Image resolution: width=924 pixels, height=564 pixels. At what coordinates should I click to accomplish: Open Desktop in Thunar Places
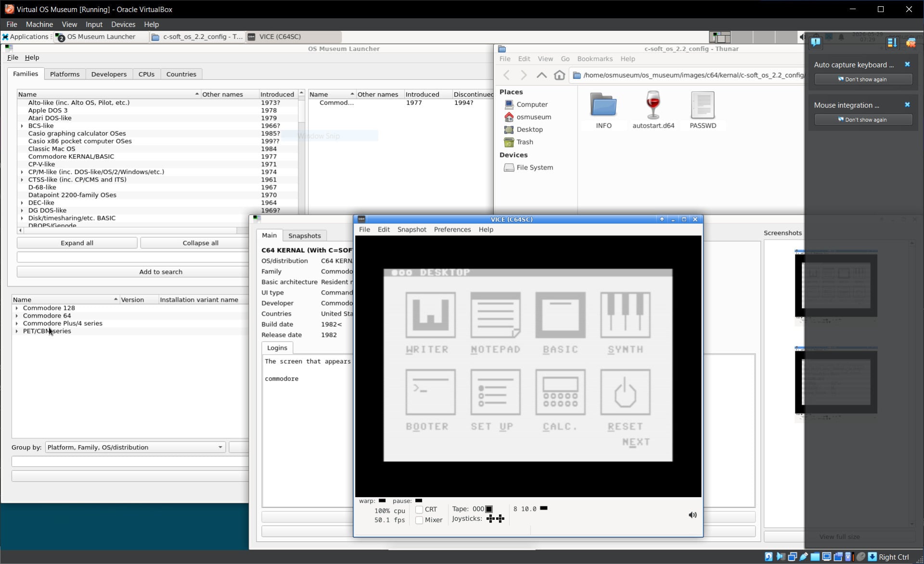point(529,129)
